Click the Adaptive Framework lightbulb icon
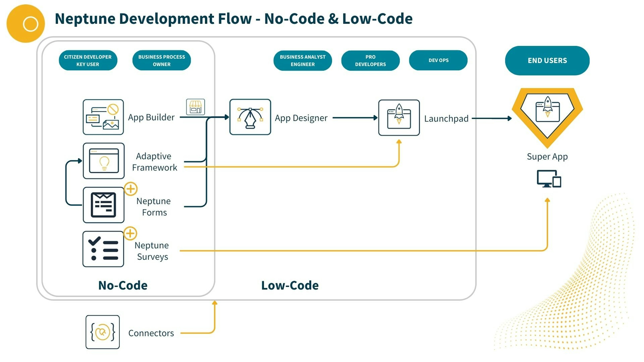Screen dimensions: 644x362 (x=104, y=161)
